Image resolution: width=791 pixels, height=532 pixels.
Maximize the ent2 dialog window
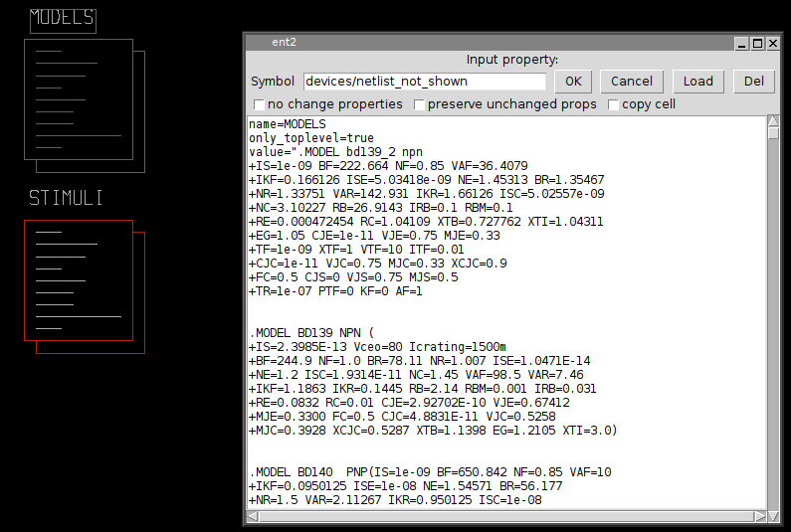756,43
